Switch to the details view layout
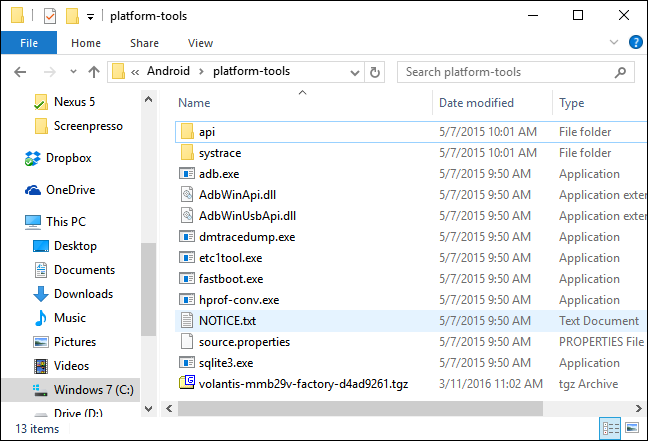The height and width of the screenshot is (441, 648). point(609,428)
